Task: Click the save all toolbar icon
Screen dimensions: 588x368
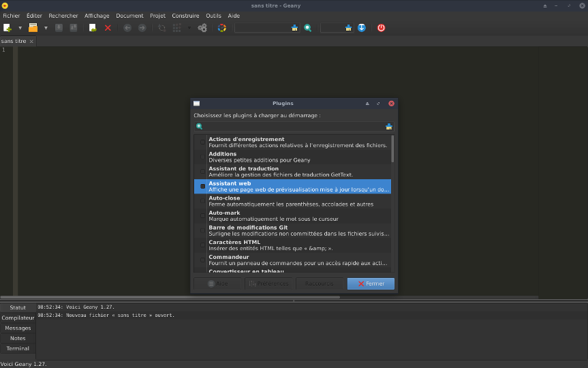Action: pyautogui.click(x=74, y=28)
